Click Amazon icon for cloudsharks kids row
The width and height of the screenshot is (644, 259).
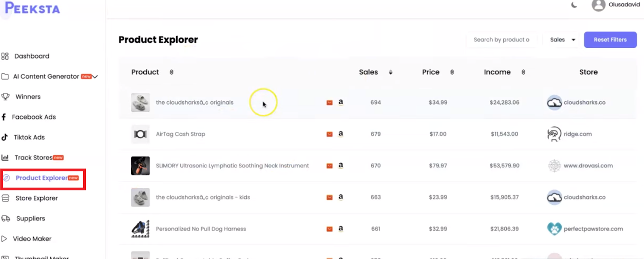(341, 197)
